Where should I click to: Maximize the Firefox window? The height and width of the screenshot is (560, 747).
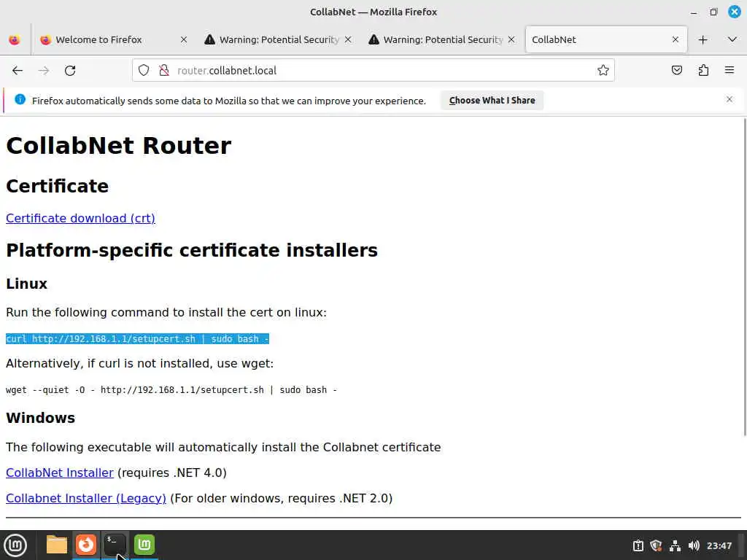coord(713,12)
